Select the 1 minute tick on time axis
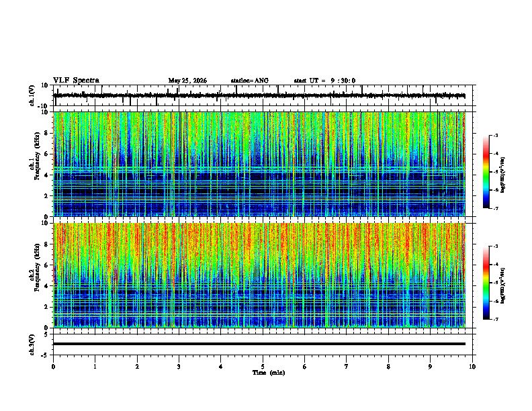This screenshot has width=532, height=411. (x=95, y=367)
